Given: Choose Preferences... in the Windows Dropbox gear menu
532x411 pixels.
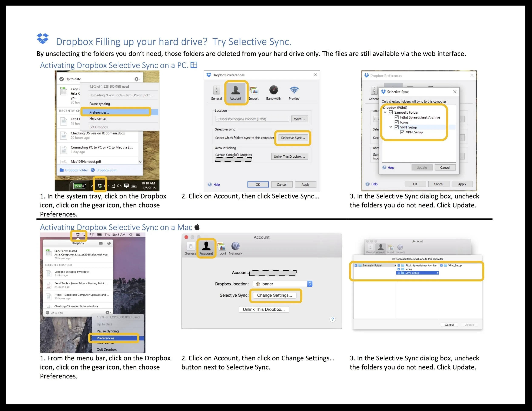Looking at the screenshot, I should click(120, 112).
